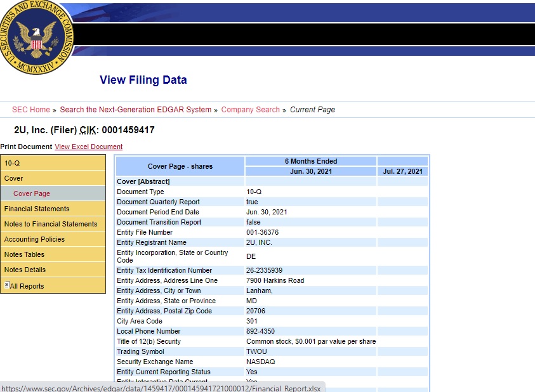This screenshot has height=392, width=535.
Task: Expand Accounting Policies section
Action: point(53,239)
